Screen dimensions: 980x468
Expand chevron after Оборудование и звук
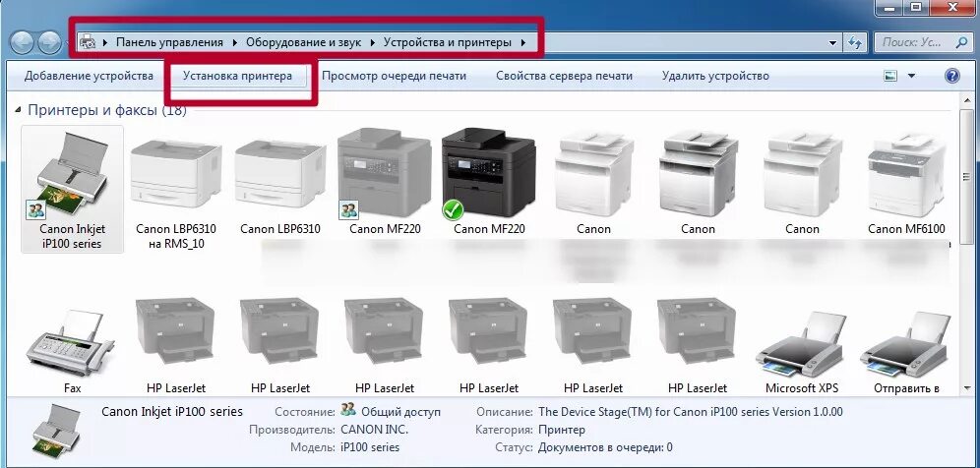373,43
